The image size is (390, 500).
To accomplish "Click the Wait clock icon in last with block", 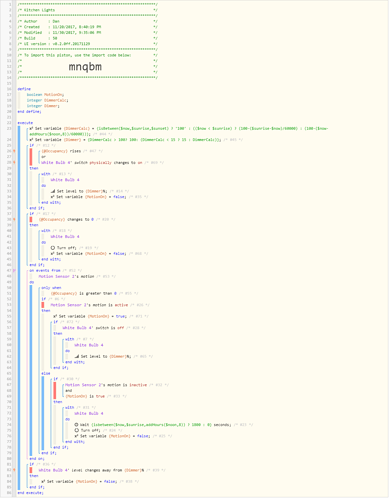I will pyautogui.click(x=76, y=425).
